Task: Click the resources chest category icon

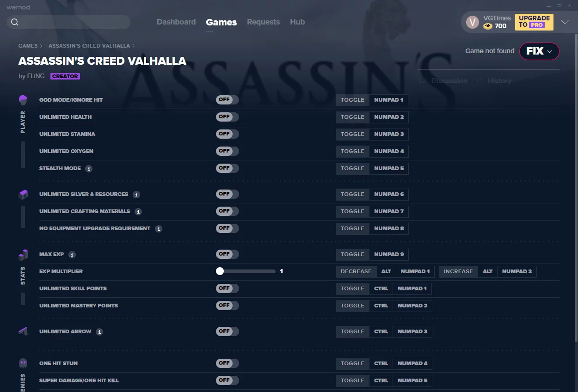Action: (x=23, y=195)
